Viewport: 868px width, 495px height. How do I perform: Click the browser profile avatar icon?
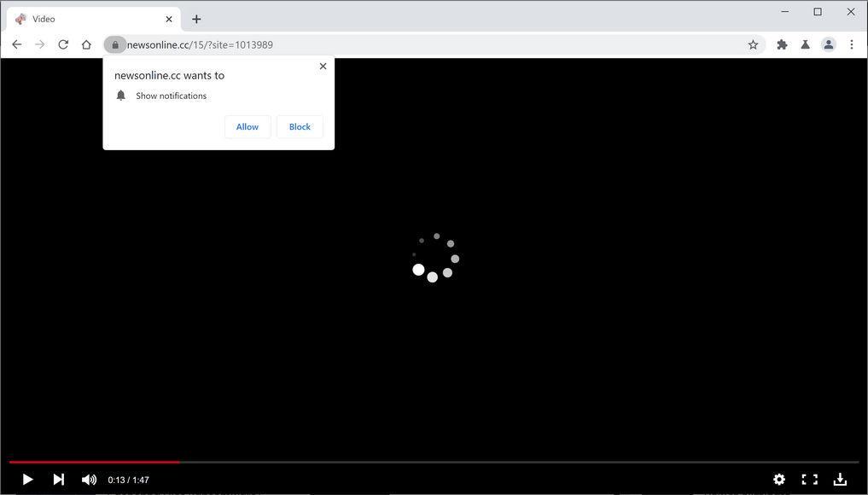[x=828, y=44]
